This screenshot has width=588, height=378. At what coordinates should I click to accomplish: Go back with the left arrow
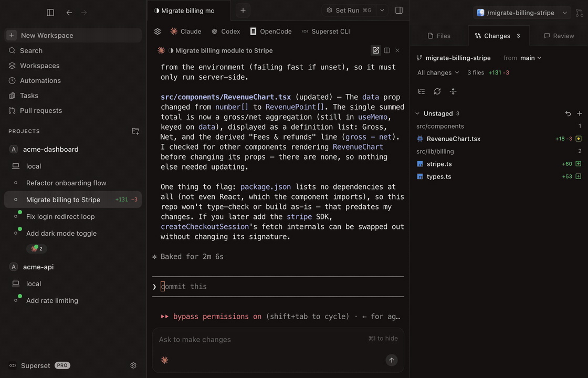click(x=69, y=13)
